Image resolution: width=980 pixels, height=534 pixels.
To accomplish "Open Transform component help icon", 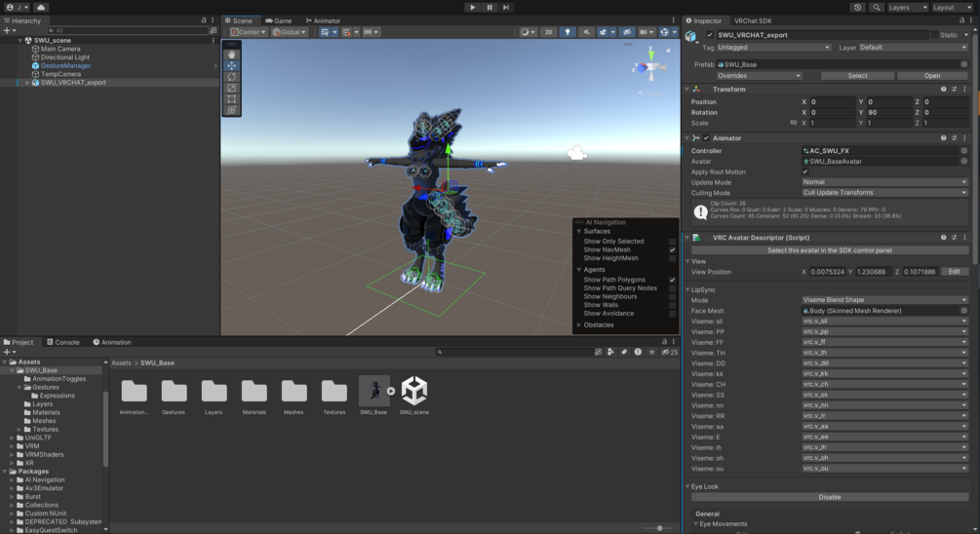I will pyautogui.click(x=943, y=90).
